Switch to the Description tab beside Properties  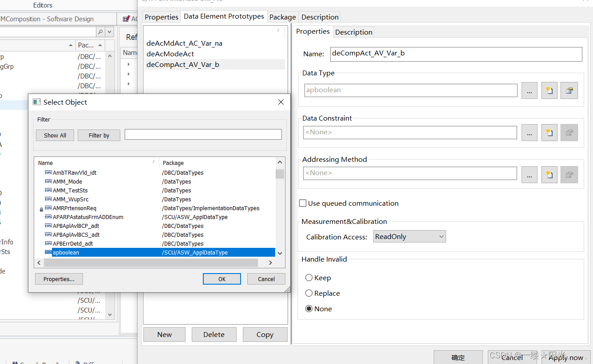(x=354, y=31)
